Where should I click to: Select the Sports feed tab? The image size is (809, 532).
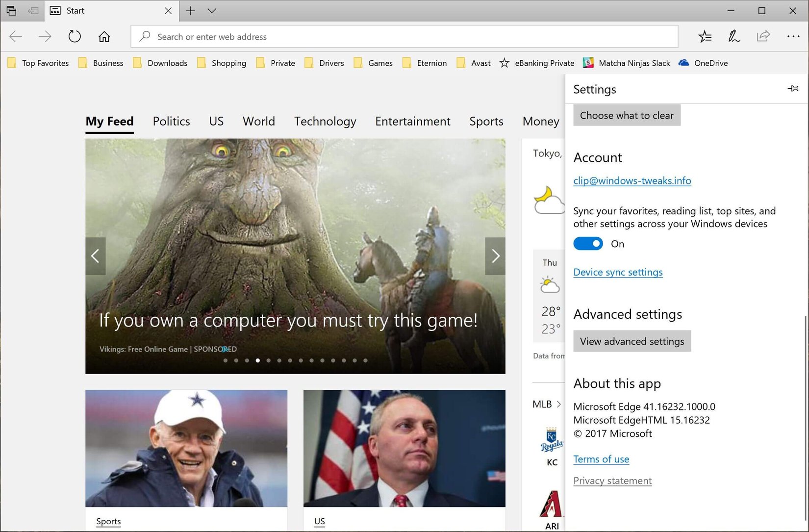(486, 121)
